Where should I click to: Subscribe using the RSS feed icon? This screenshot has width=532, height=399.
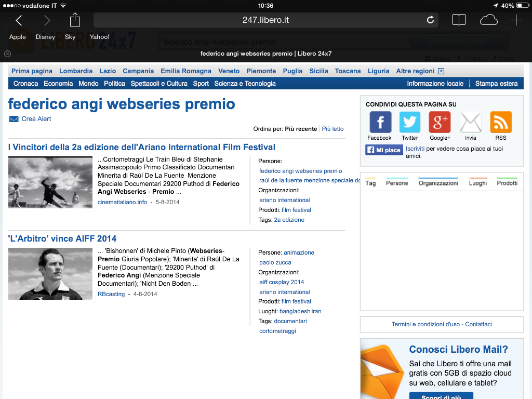[501, 123]
